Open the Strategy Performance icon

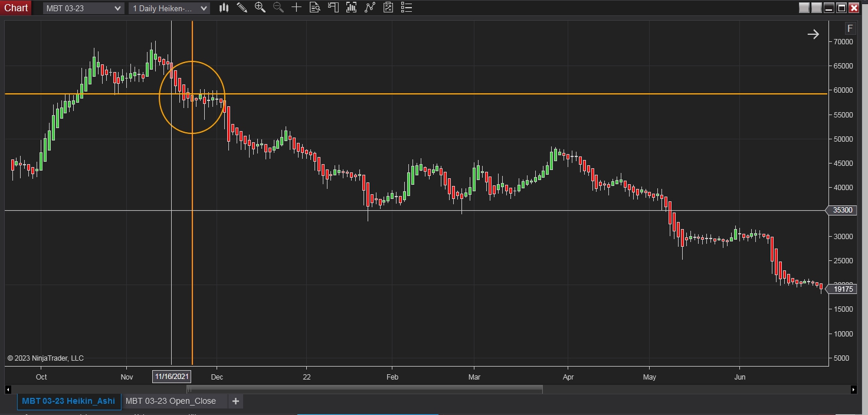click(388, 8)
